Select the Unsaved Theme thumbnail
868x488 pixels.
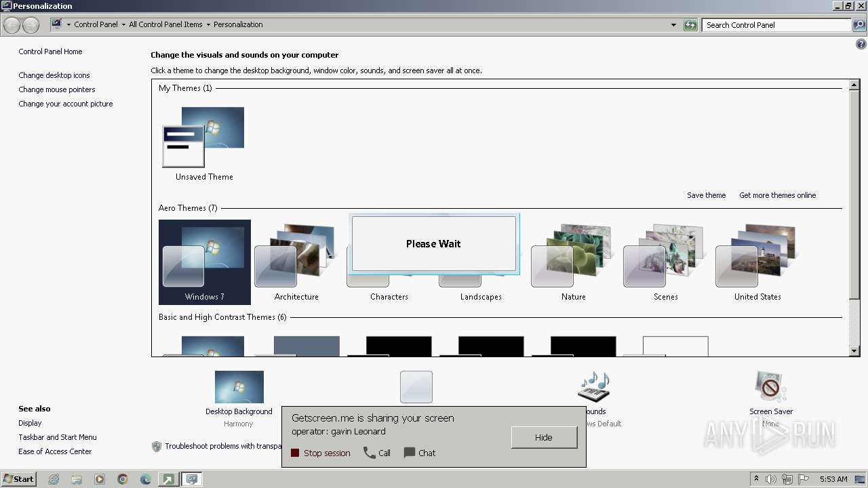click(x=204, y=144)
